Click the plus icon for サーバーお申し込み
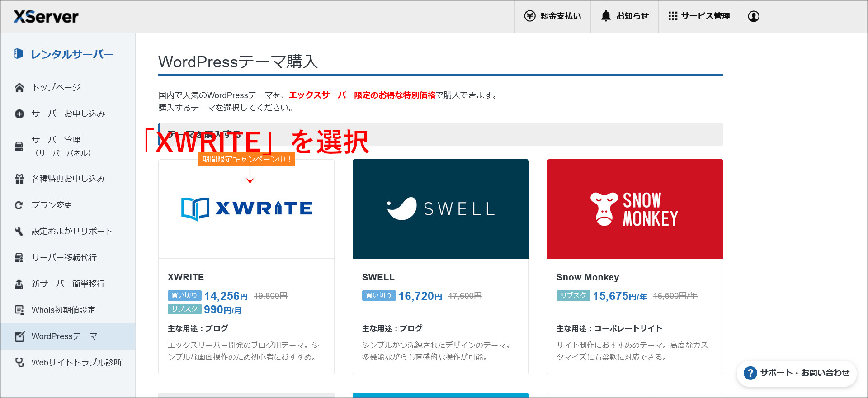The height and width of the screenshot is (398, 868). 19,114
